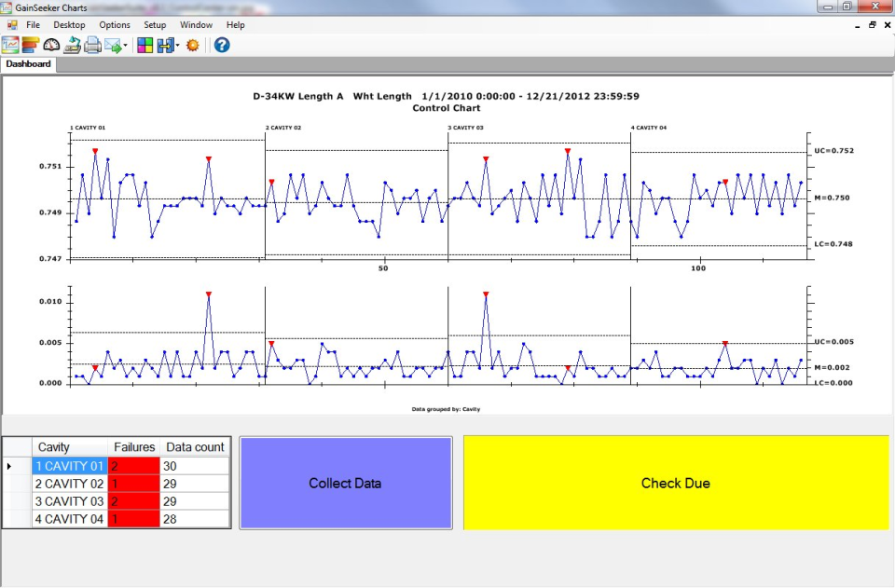Select the Pareto chart icon

click(x=31, y=44)
